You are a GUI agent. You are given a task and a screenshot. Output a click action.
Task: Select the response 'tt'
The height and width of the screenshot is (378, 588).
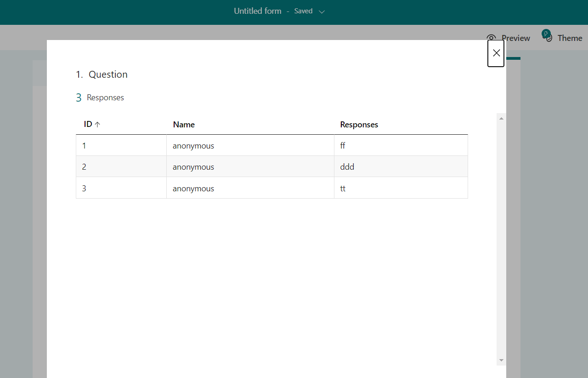(x=343, y=189)
